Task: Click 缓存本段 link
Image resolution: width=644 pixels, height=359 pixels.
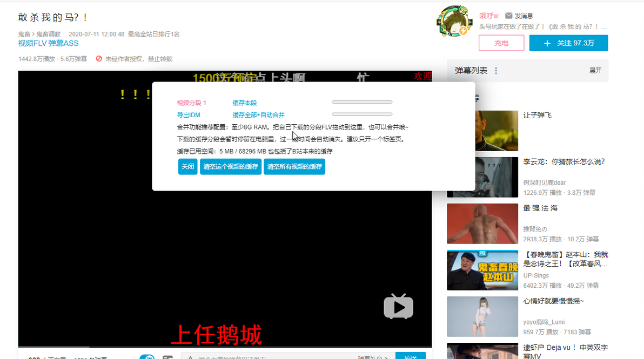Action: (244, 103)
